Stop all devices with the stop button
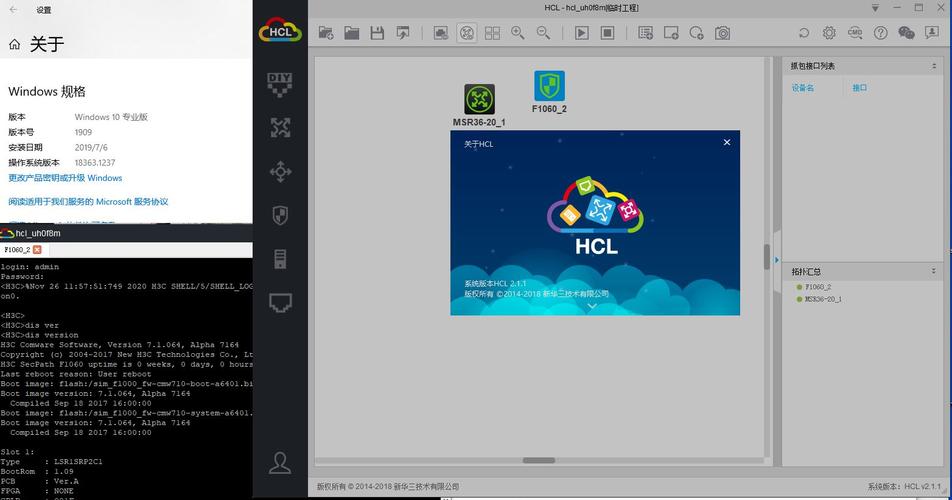 point(607,33)
